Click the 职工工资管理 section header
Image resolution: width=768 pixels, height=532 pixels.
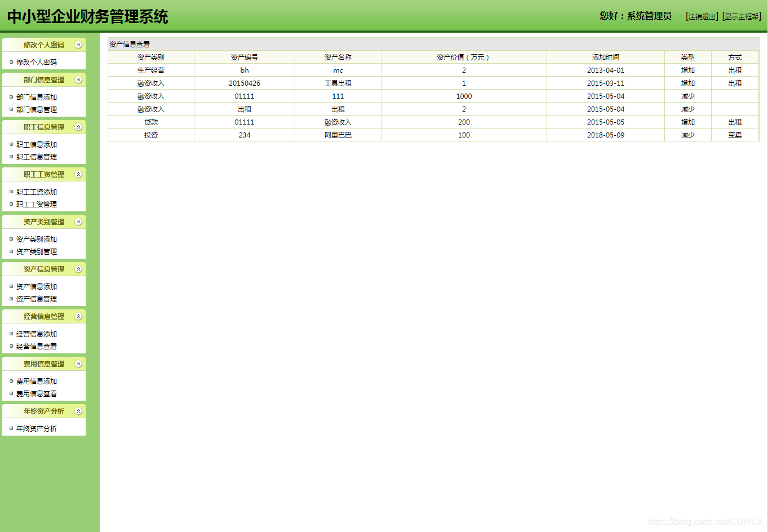(x=44, y=175)
